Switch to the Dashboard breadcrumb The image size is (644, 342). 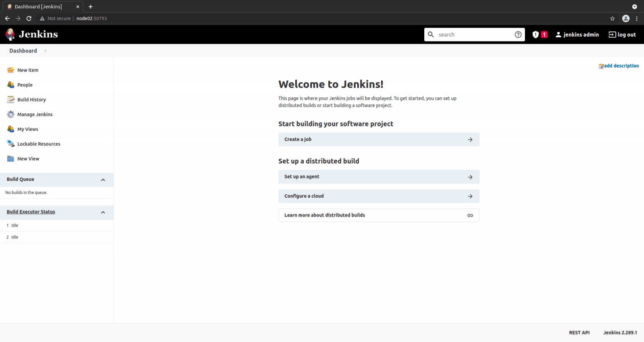pos(23,50)
